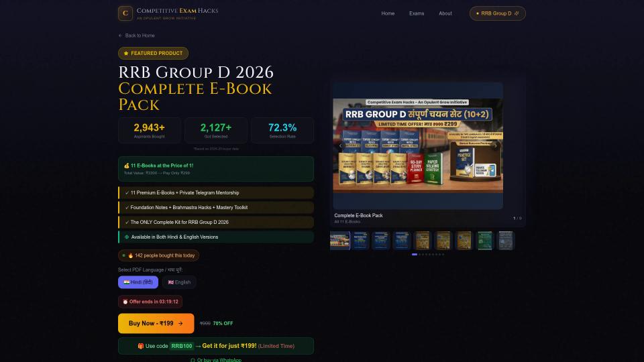Click the 'Offer ends in' countdown timer
Screen dimensions: 644x362
point(150,302)
